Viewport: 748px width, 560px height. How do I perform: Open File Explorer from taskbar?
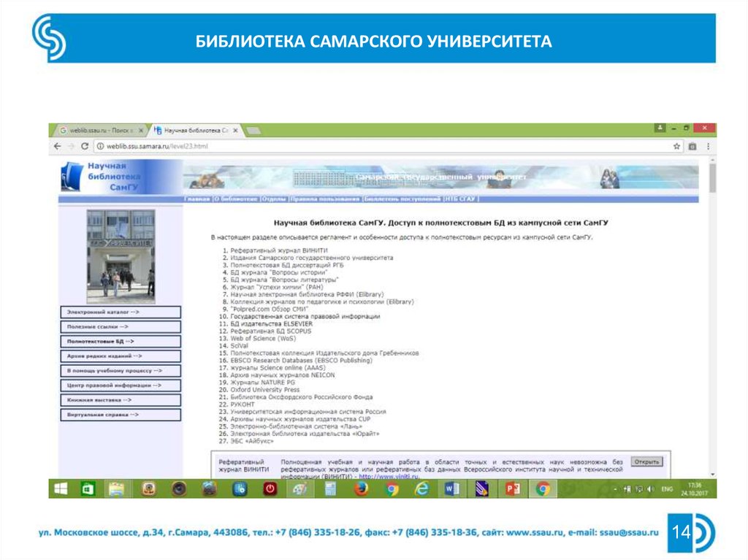click(x=116, y=489)
